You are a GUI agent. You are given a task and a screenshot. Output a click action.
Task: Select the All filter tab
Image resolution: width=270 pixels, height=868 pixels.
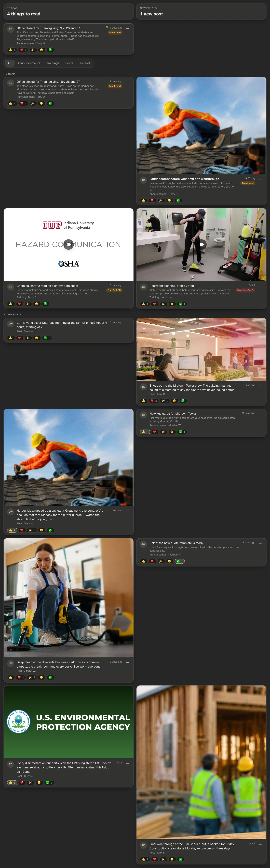(9, 63)
